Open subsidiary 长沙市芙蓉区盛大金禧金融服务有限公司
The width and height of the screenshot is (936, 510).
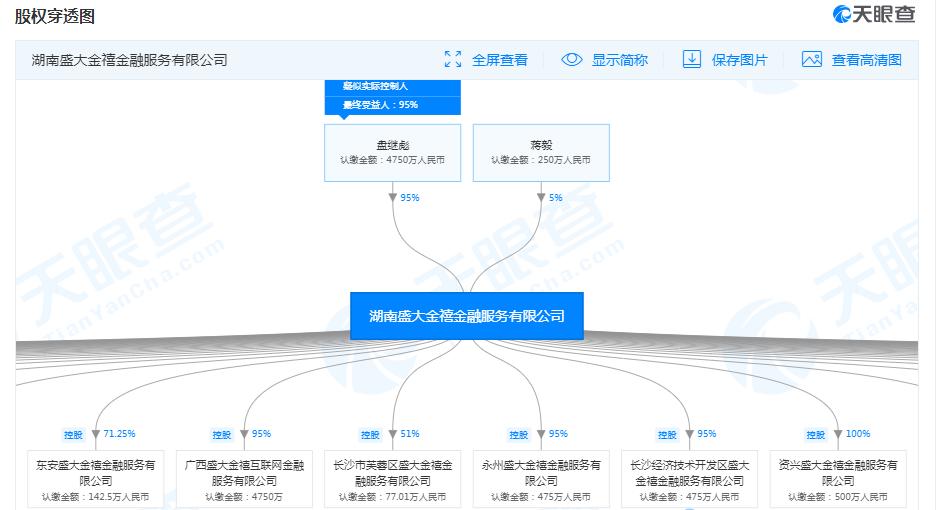[392, 480]
